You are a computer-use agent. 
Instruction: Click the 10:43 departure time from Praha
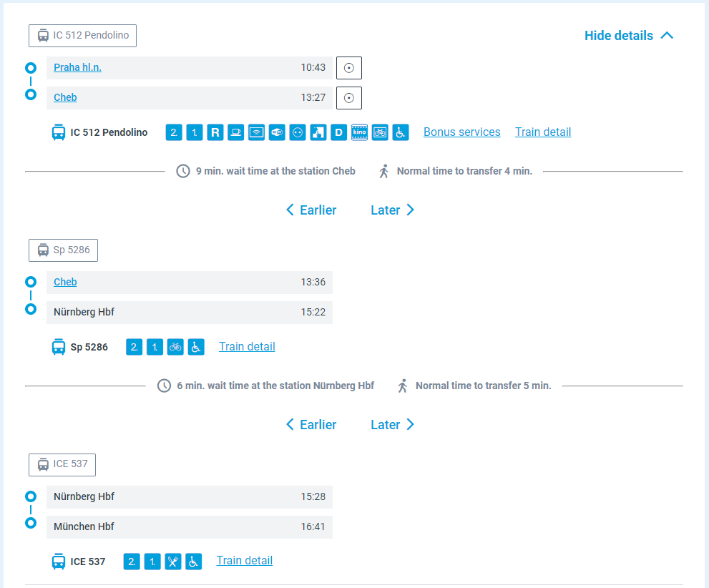[313, 67]
